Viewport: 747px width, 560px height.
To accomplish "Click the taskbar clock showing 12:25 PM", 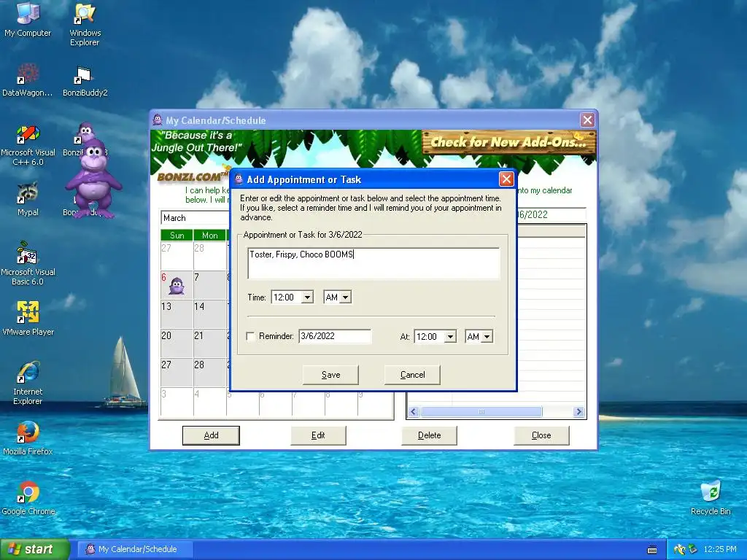I will point(720,549).
